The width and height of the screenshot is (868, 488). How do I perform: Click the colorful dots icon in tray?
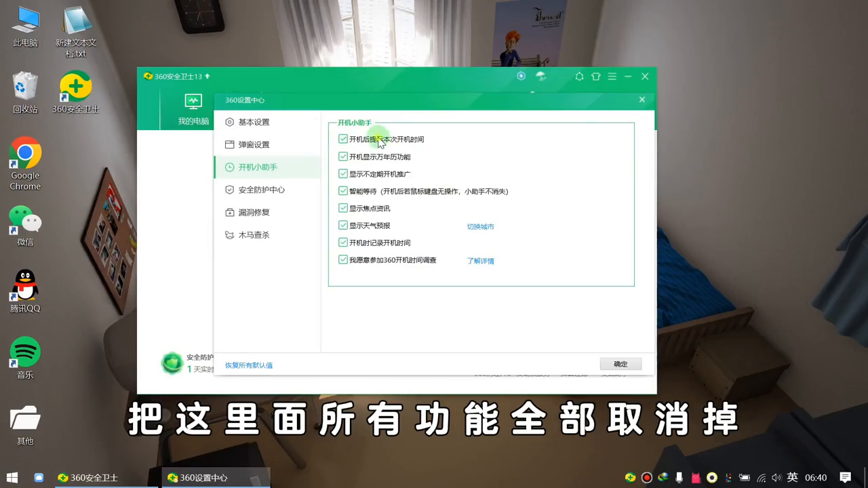728,478
